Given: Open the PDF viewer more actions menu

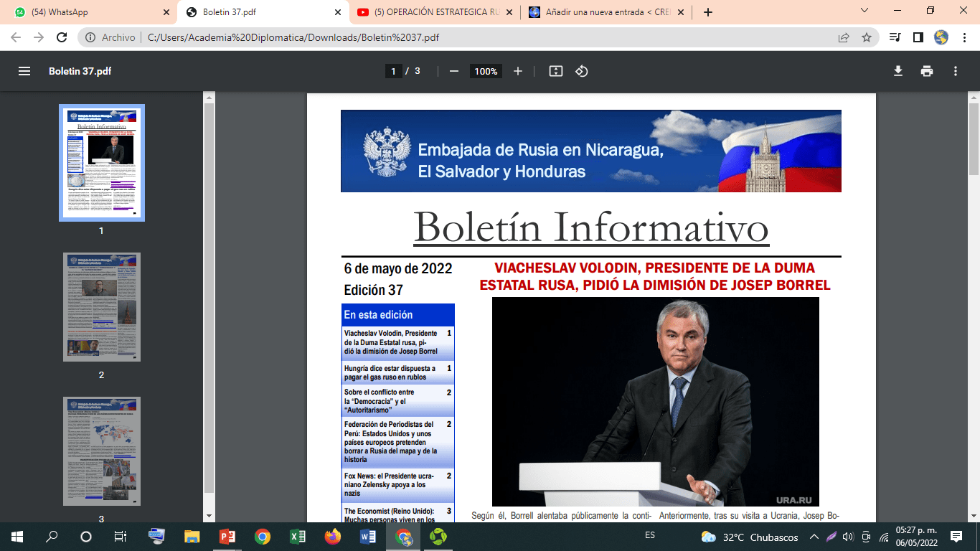Looking at the screenshot, I should click(956, 71).
